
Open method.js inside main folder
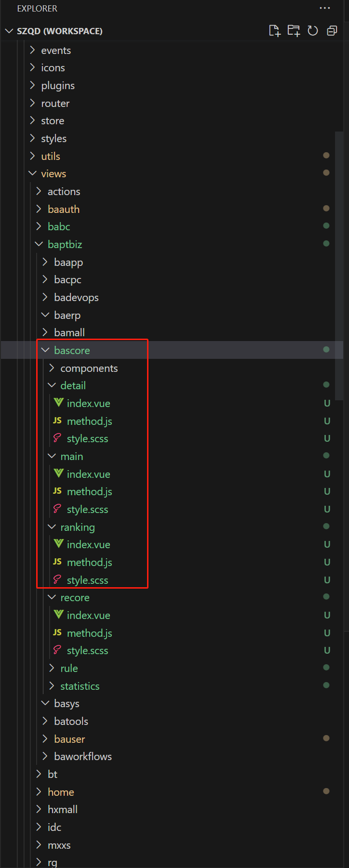(89, 491)
